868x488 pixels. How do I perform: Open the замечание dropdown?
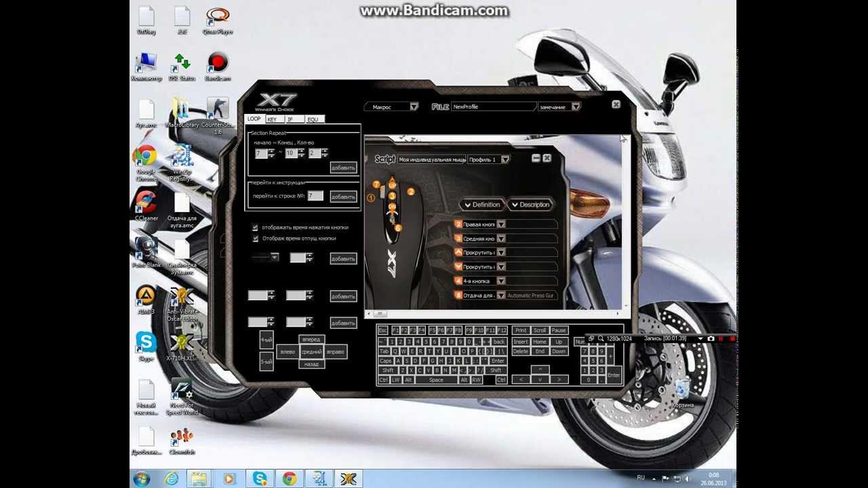tap(576, 106)
